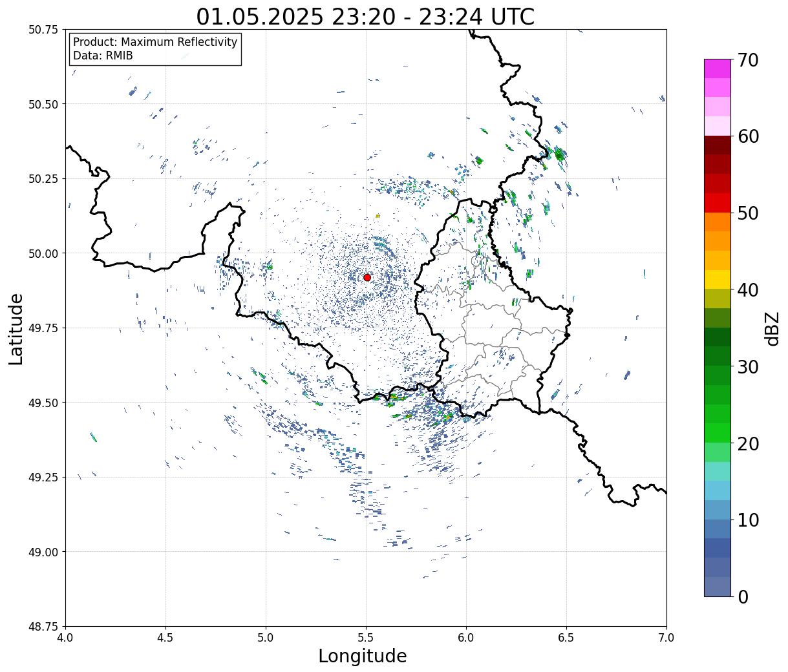This screenshot has height=672, width=788.
Task: Click the colorbar tick label "30"
Action: click(747, 367)
